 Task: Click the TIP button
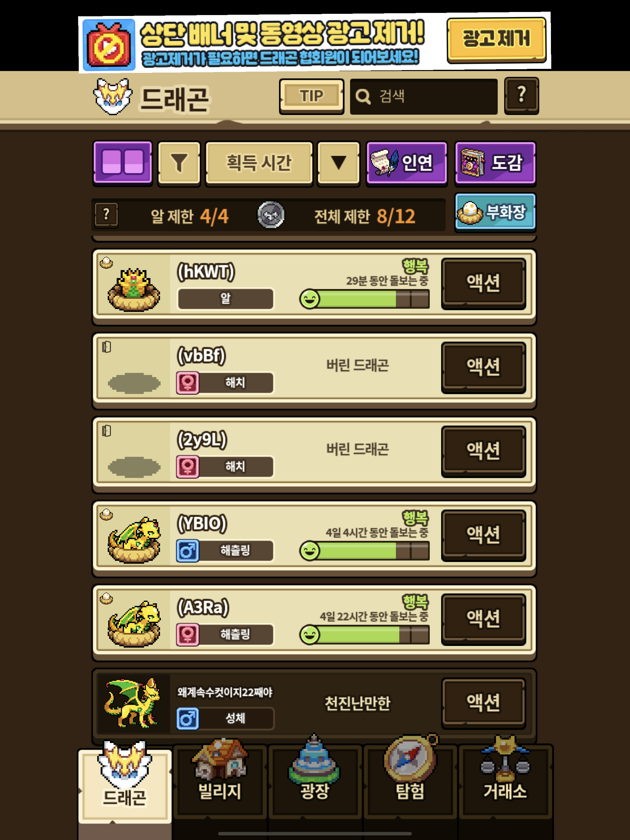pos(312,96)
